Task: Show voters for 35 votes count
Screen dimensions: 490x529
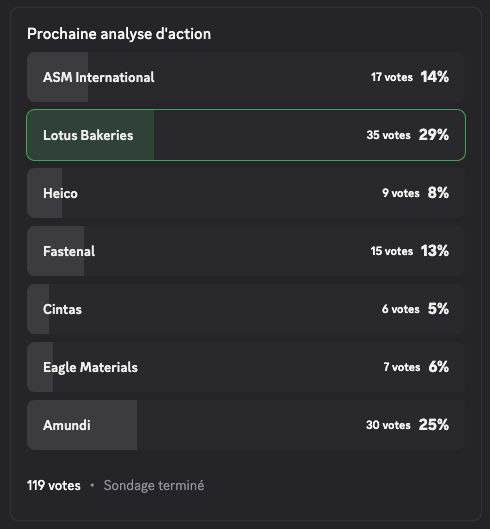Action: 388,135
